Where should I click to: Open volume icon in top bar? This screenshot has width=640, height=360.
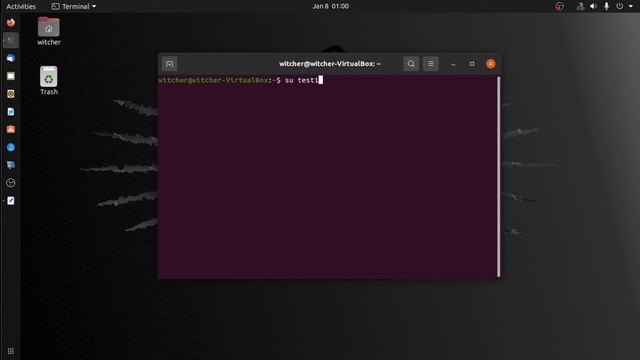coord(593,6)
